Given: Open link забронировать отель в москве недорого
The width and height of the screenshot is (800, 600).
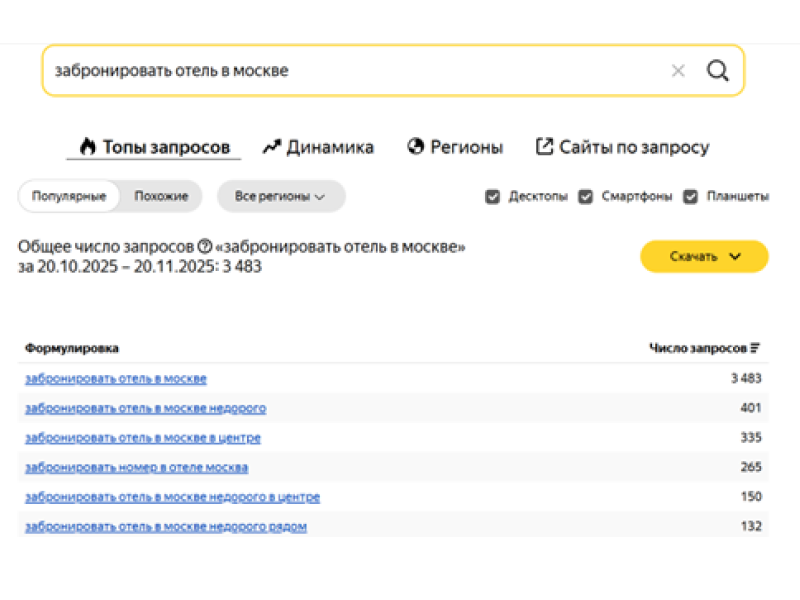Looking at the screenshot, I should pos(145,408).
